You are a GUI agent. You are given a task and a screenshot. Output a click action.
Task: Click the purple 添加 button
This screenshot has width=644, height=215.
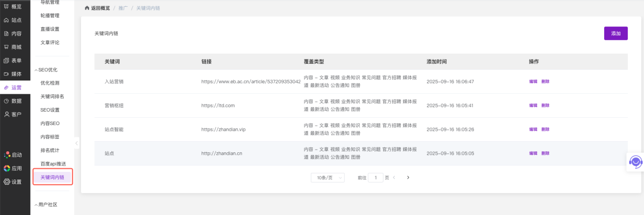[616, 34]
